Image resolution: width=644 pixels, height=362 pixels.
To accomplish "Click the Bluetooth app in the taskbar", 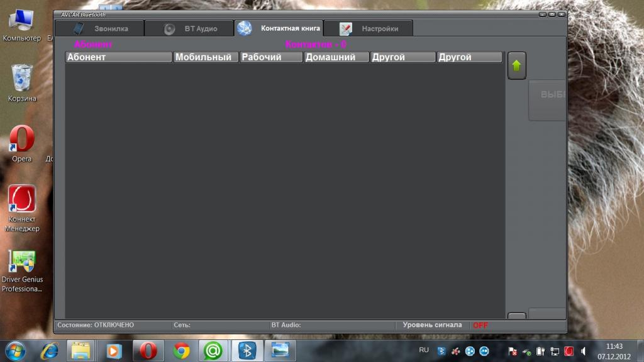I will pyautogui.click(x=247, y=350).
